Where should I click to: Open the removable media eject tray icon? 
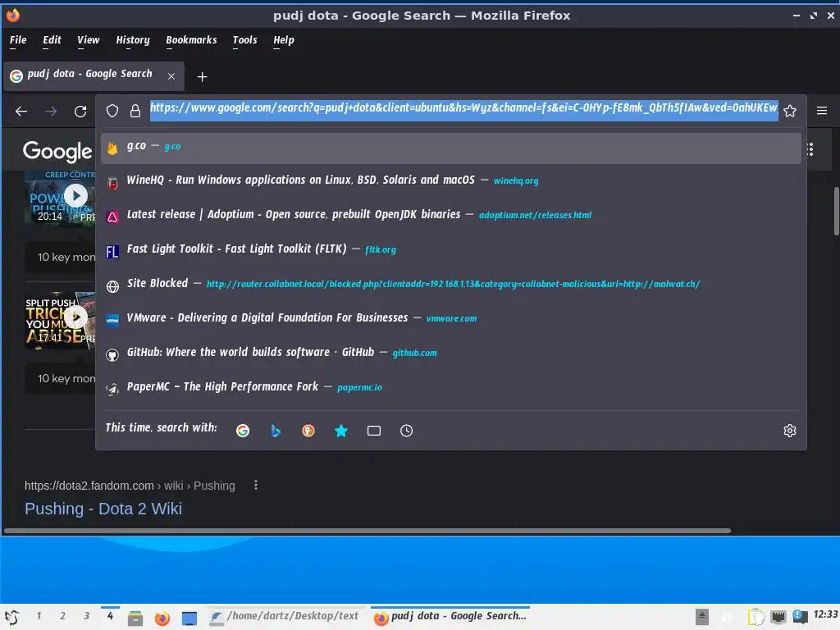(x=702, y=617)
